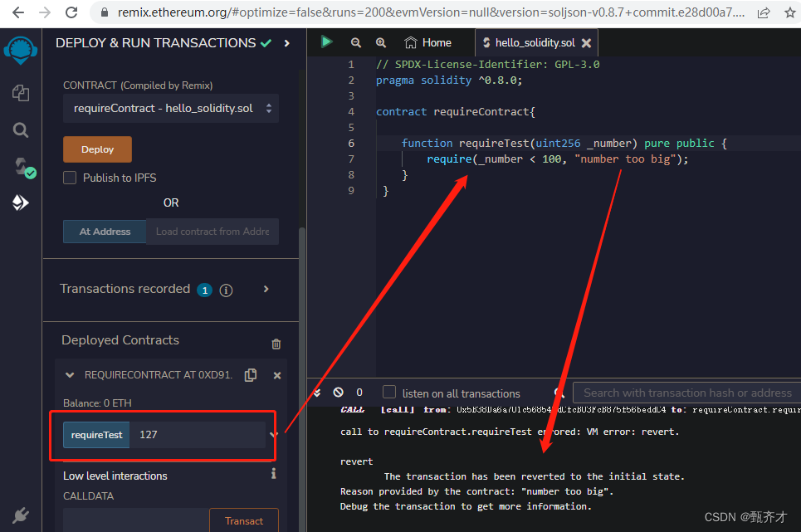
Task: Expand panel arrow beside Deploy & Run title
Action: click(x=287, y=43)
